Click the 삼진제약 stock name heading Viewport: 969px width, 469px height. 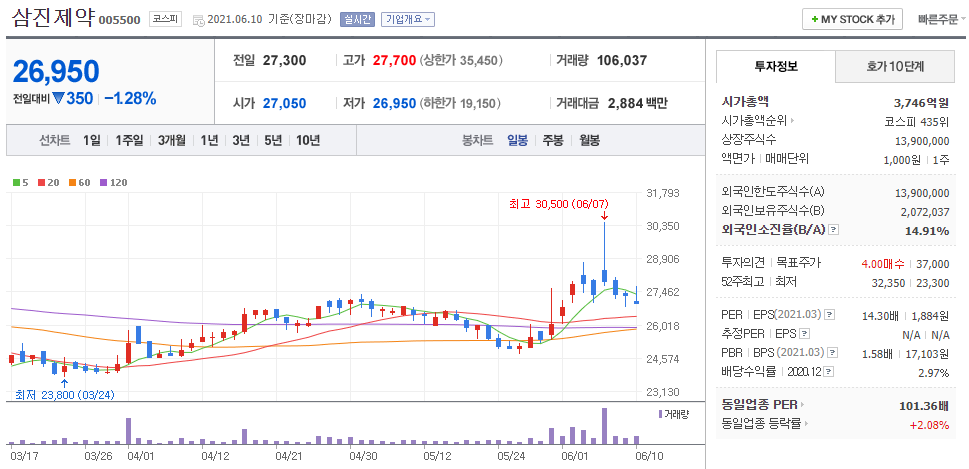[x=52, y=17]
